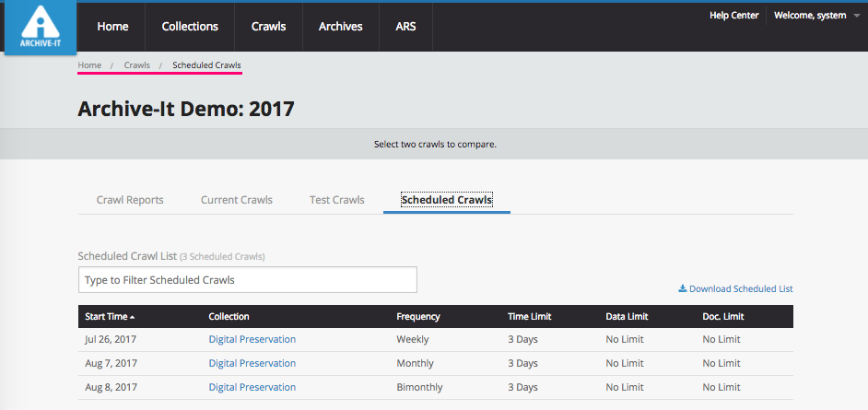Open the Archives navigation item
Viewport: 868px width, 410px height.
(340, 27)
